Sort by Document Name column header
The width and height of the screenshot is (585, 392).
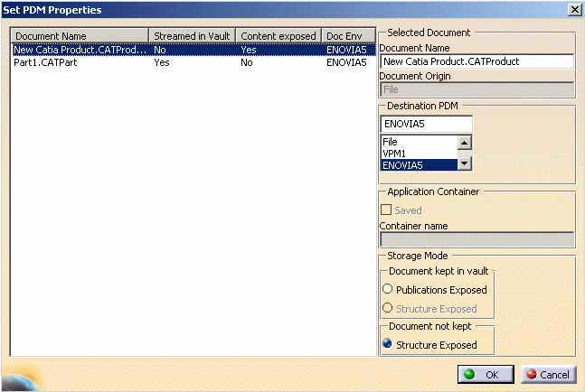[x=80, y=36]
